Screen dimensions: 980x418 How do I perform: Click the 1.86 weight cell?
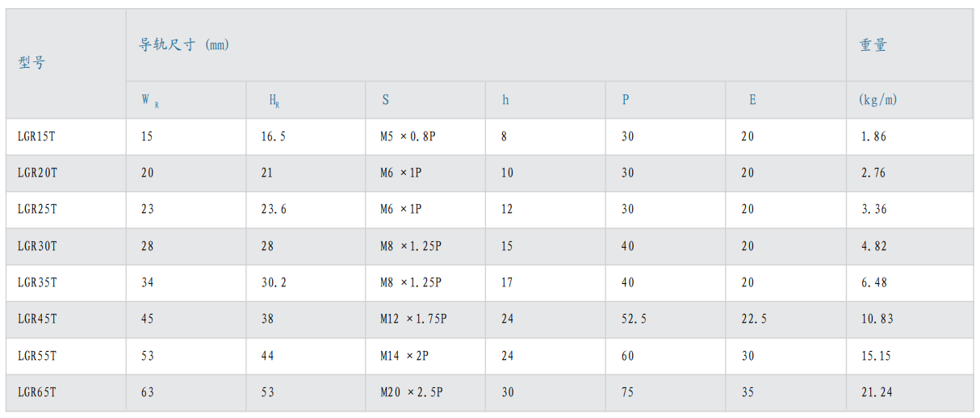pyautogui.click(x=873, y=136)
